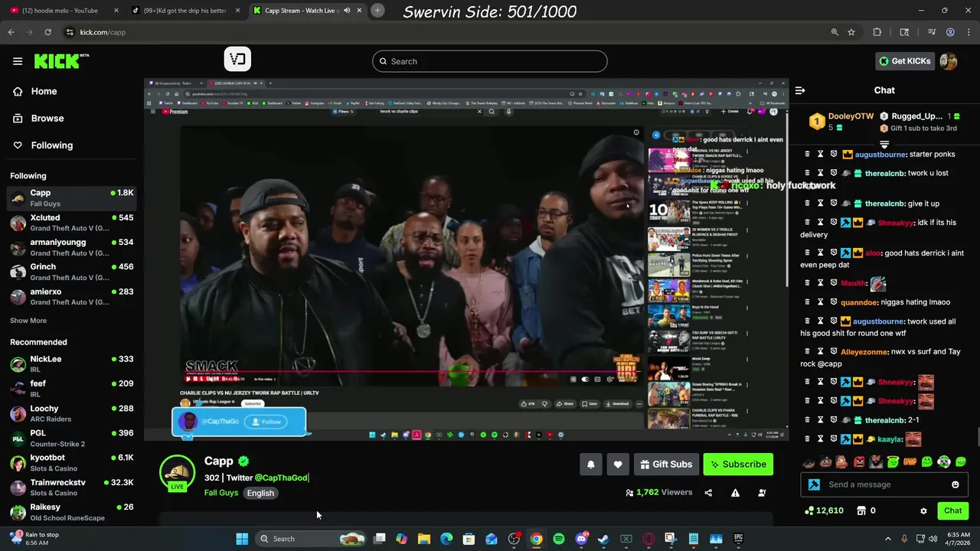Image resolution: width=980 pixels, height=551 pixels.
Task: Mute the Capp Stream tab audio
Action: click(x=347, y=11)
